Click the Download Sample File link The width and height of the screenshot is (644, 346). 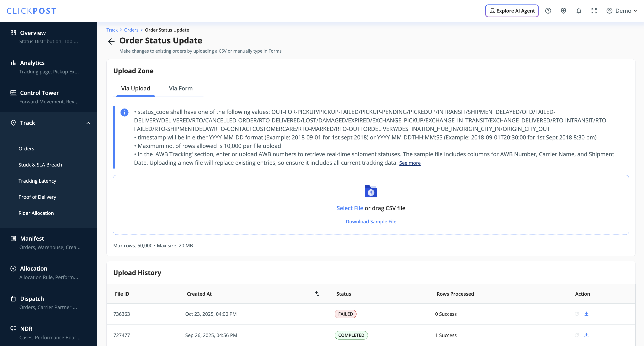pos(371,221)
